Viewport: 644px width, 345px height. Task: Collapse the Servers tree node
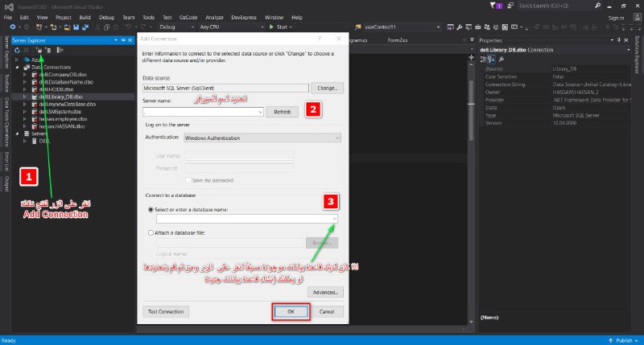[17, 133]
